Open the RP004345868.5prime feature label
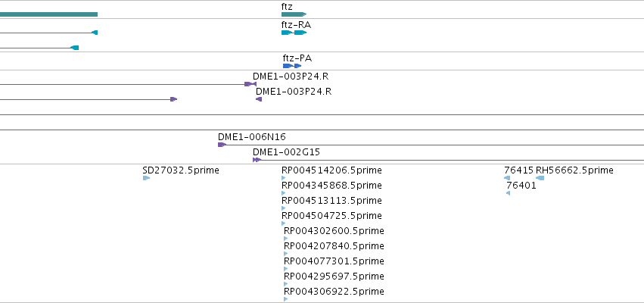Image resolution: width=644 pixels, height=303 pixels. pyautogui.click(x=332, y=186)
